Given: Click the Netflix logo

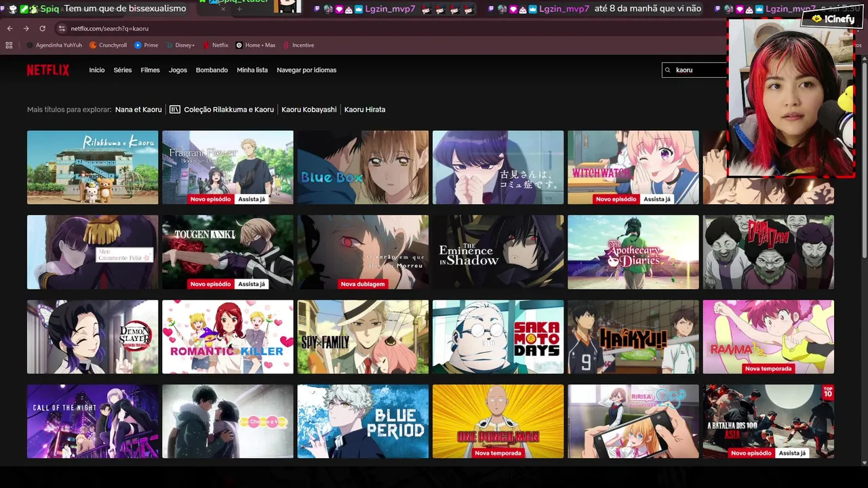Looking at the screenshot, I should click(x=48, y=70).
